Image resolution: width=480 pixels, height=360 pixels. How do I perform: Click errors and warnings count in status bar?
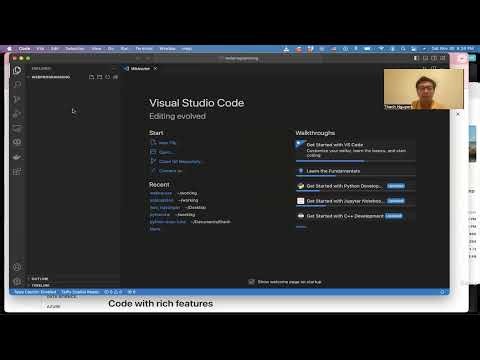pyautogui.click(x=113, y=292)
